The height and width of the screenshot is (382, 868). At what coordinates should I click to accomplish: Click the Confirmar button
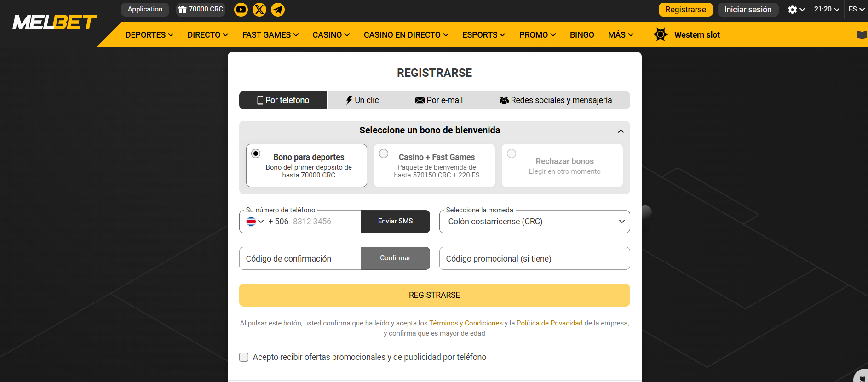tap(396, 258)
